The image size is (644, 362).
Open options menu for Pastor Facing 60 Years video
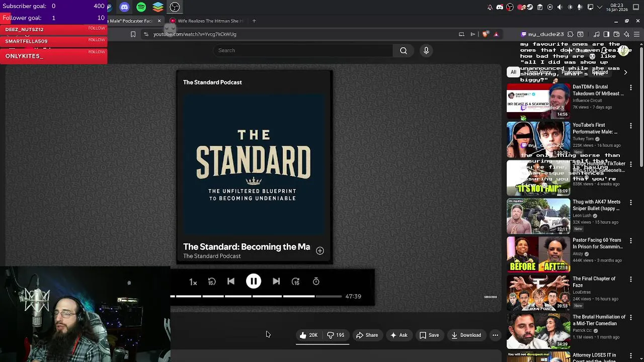631,241
